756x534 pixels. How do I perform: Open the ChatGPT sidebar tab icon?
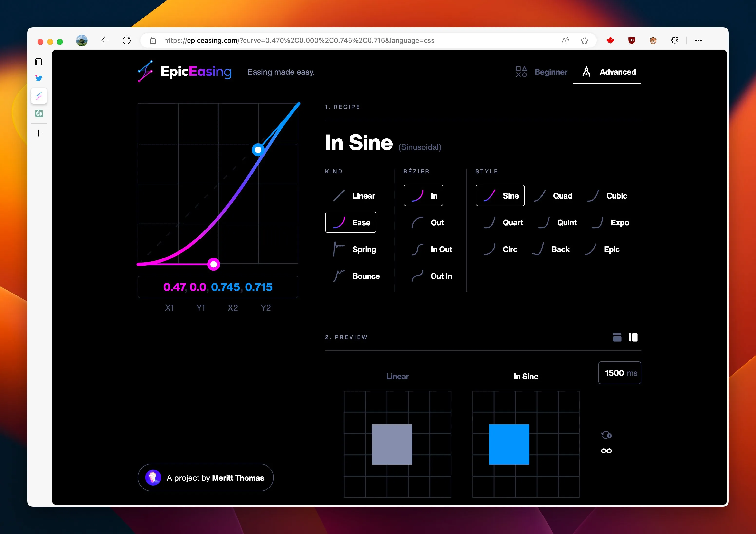click(39, 113)
